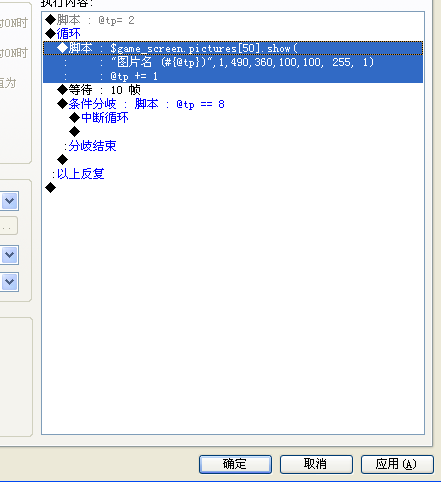Open the lowest dropdown arrow in left panel
The width and height of the screenshot is (441, 482).
tap(10, 282)
